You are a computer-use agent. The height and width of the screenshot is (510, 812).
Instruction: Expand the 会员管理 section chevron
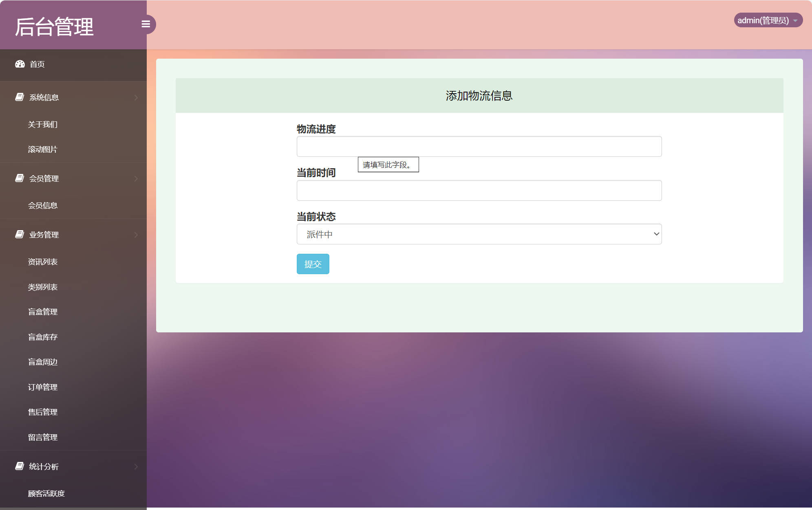(x=136, y=178)
